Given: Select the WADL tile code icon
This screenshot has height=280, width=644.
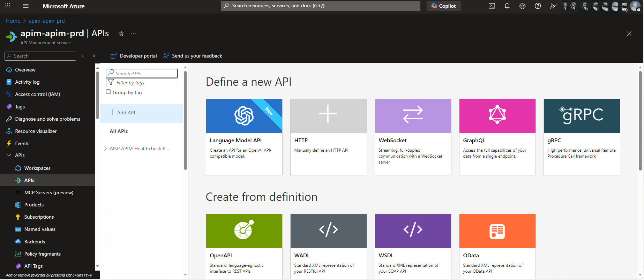Looking at the screenshot, I should point(329,230).
